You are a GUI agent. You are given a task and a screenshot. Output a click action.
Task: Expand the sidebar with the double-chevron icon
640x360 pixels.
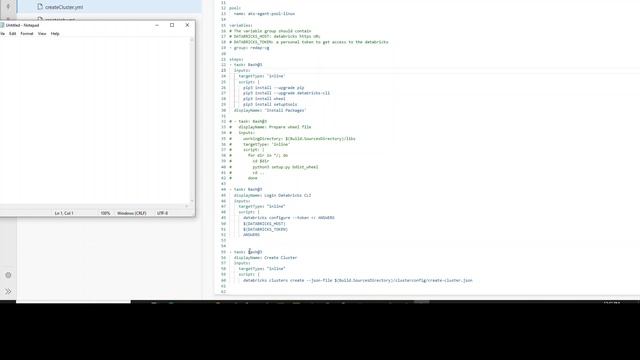(8, 291)
